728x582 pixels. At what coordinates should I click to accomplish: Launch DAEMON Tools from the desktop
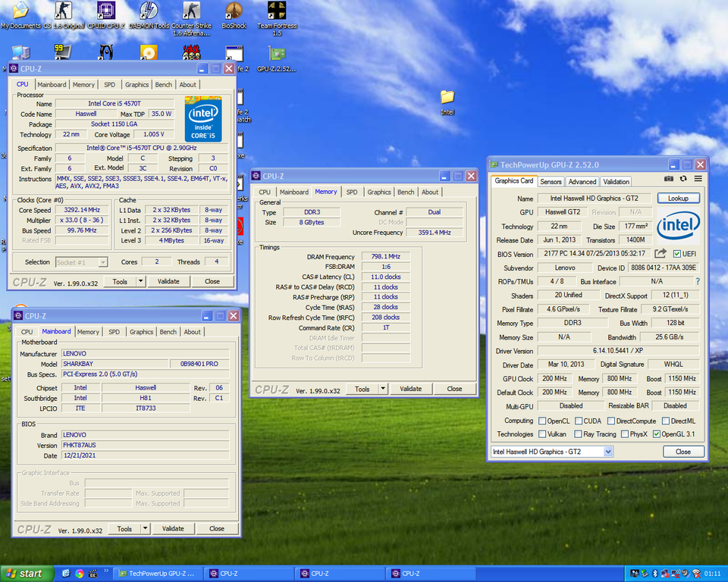tap(149, 15)
